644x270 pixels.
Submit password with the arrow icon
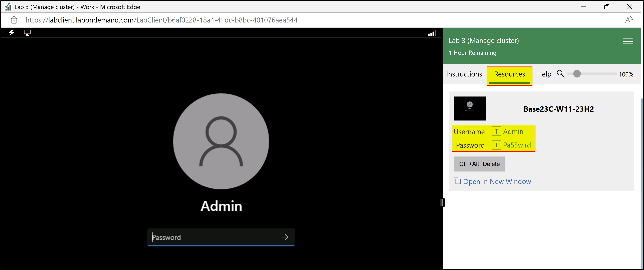[x=285, y=237]
